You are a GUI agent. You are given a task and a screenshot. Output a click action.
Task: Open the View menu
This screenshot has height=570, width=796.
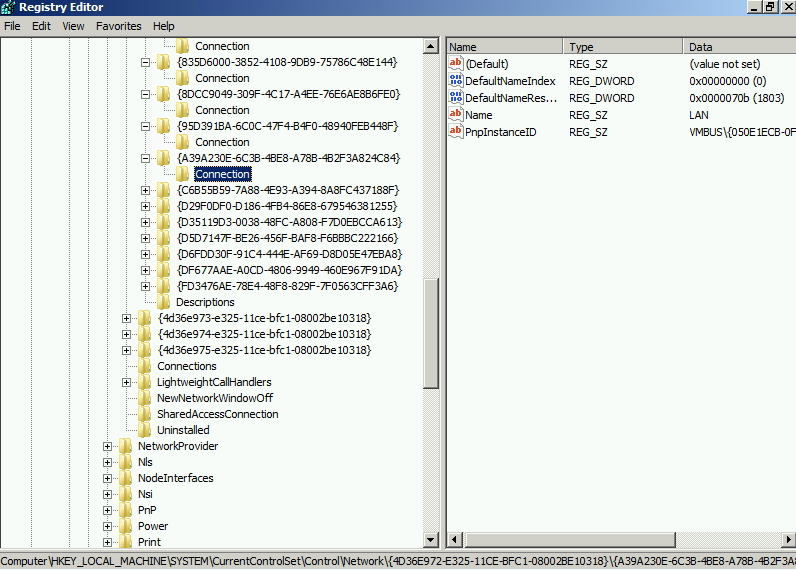(x=73, y=26)
